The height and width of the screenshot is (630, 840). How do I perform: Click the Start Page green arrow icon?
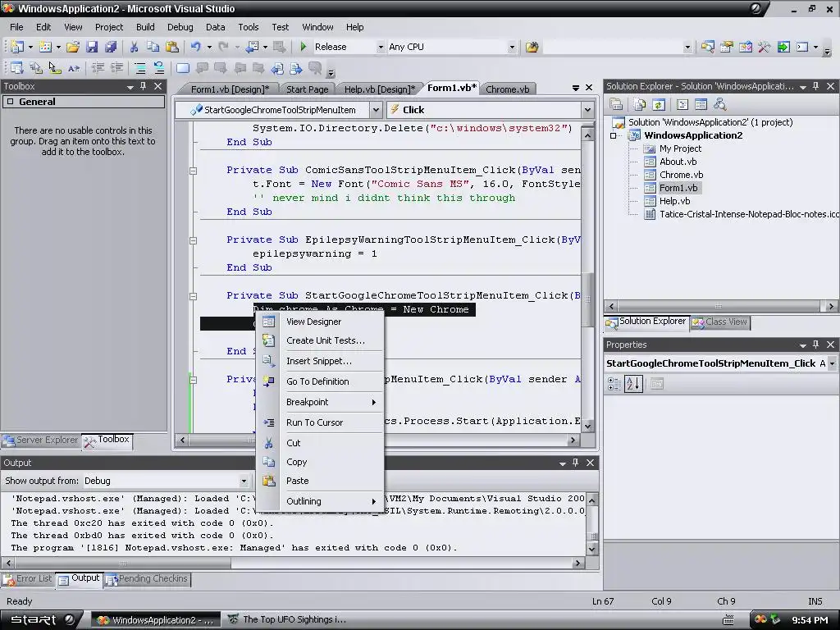click(x=783, y=47)
